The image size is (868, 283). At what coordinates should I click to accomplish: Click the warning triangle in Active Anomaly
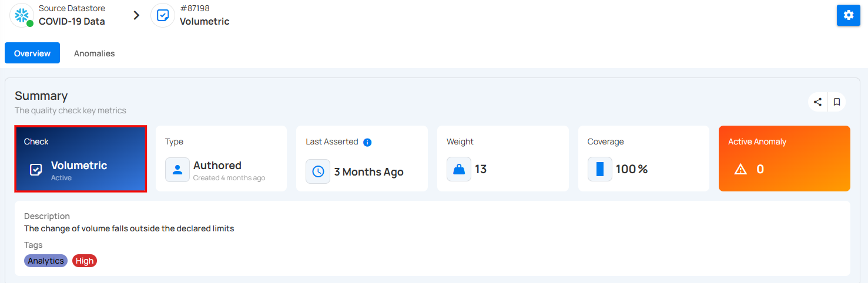pos(740,169)
